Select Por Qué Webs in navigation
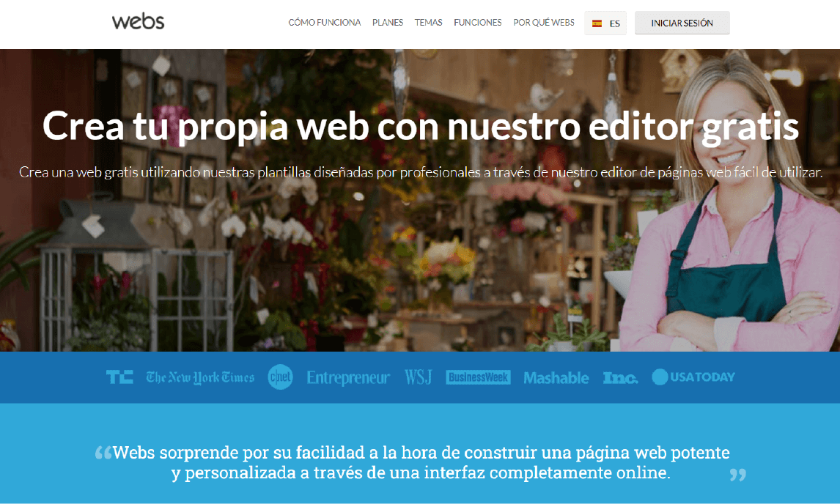 click(544, 23)
